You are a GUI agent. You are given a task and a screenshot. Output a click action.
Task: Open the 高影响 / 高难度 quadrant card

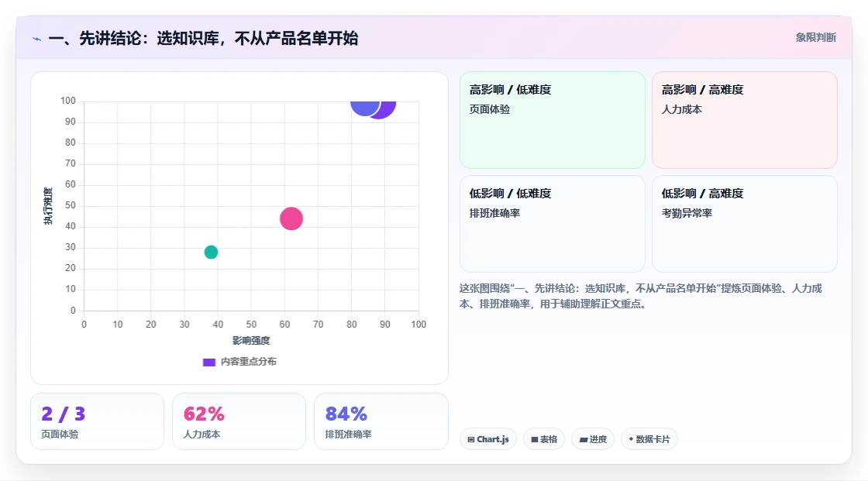click(x=745, y=120)
